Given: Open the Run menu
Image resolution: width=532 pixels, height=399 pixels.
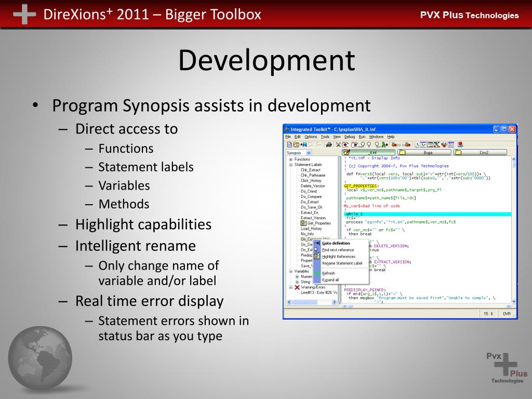Looking at the screenshot, I should tap(362, 137).
